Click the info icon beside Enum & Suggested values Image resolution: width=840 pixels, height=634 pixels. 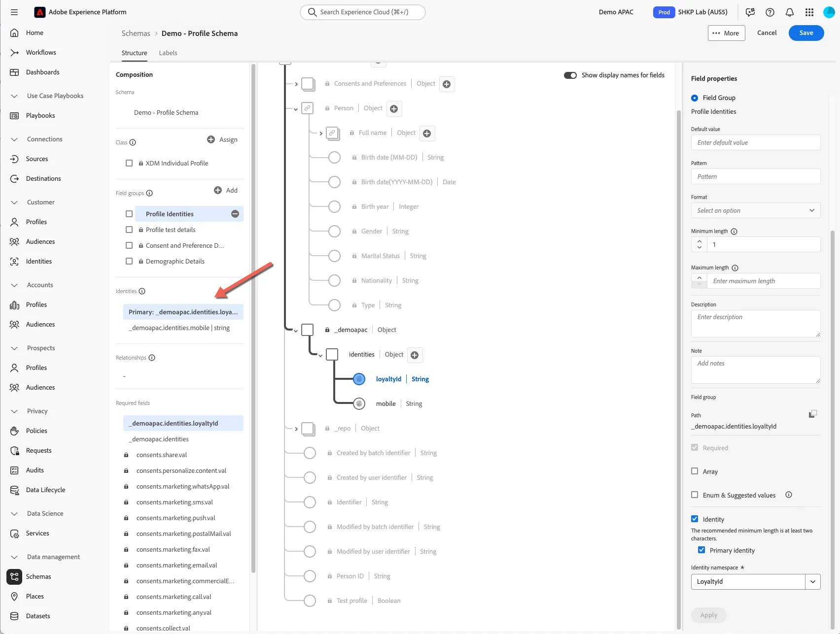coord(789,495)
